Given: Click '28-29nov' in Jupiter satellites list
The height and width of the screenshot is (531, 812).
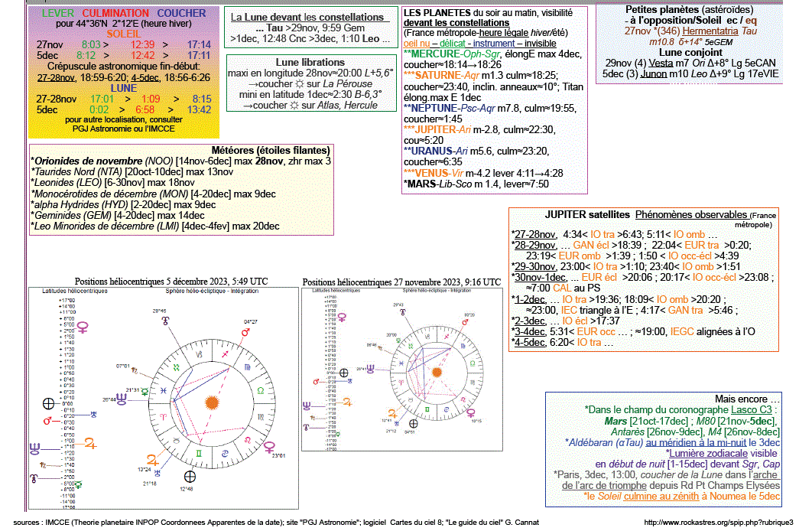Looking at the screenshot, I should 535,245.
